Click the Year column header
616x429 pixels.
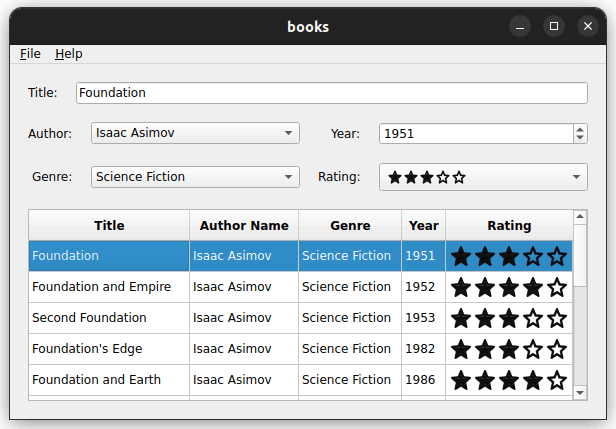tap(423, 226)
